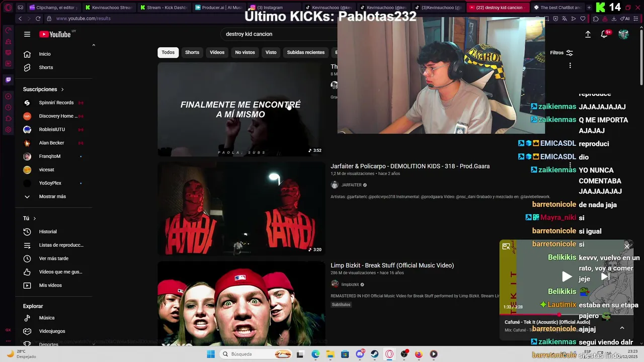644x362 pixels.
Task: Open the Demolition Kids video thumbnail
Action: coord(241,208)
